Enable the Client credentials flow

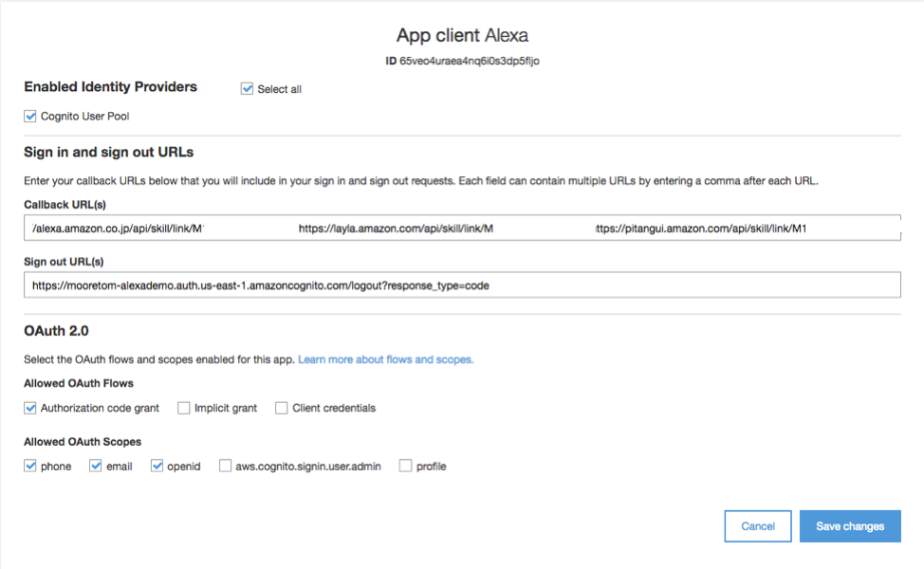coord(281,408)
